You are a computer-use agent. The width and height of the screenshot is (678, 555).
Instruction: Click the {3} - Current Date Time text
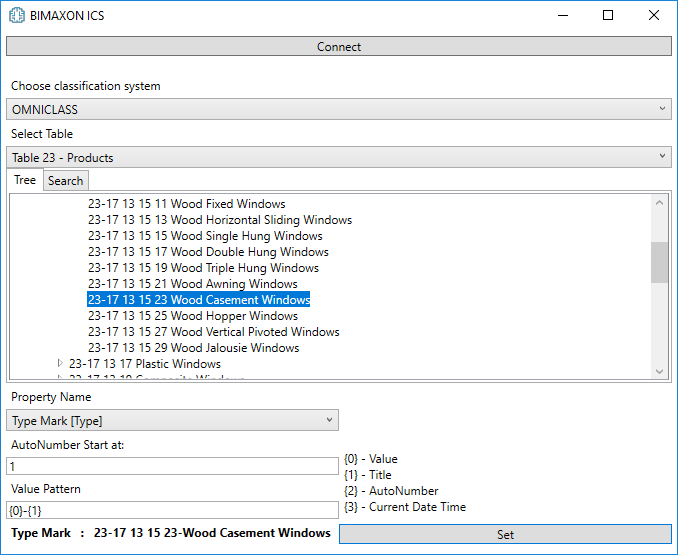(405, 507)
